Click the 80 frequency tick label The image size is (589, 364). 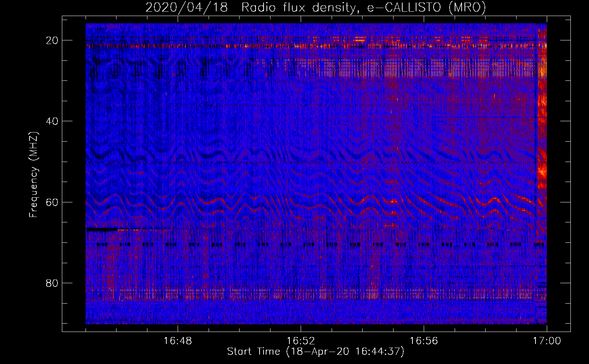pos(52,283)
